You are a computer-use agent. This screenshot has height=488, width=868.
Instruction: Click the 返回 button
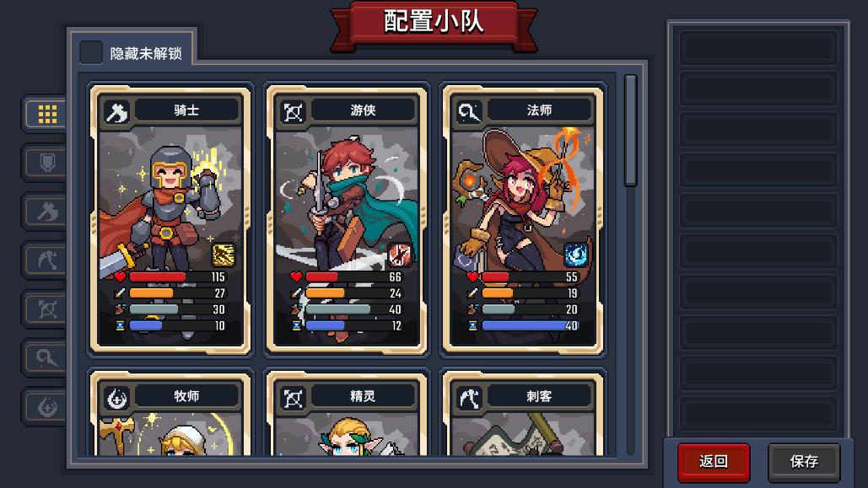click(714, 461)
